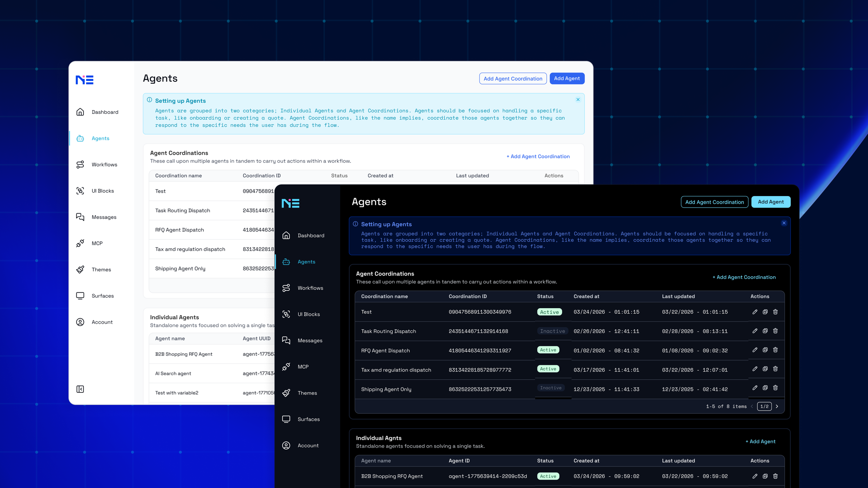This screenshot has height=488, width=868.
Task: Edit the RFQ Agent Dispatch row
Action: point(755,350)
